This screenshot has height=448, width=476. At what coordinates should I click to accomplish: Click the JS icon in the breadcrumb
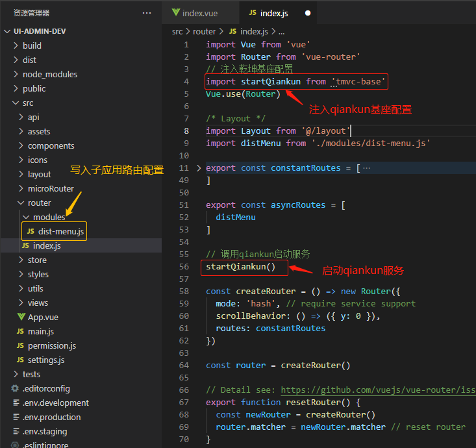pyautogui.click(x=232, y=31)
